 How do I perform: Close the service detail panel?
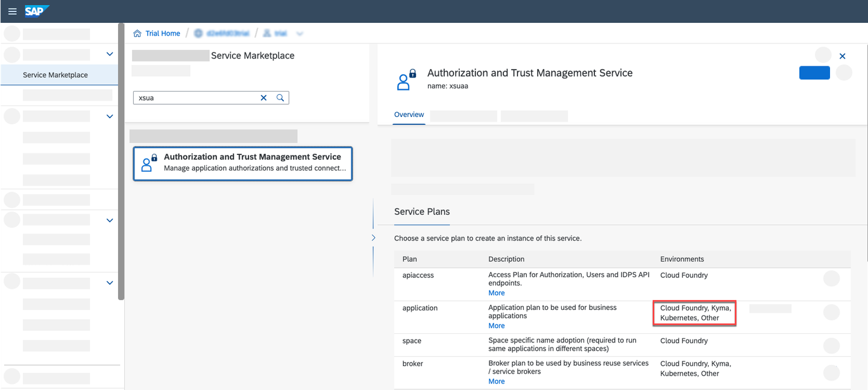coord(843,56)
